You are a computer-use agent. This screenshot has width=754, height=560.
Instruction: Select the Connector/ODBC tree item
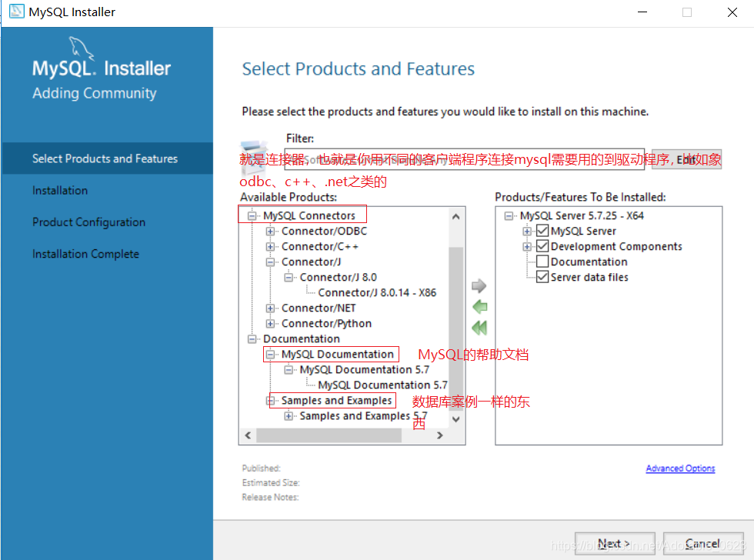pos(324,232)
